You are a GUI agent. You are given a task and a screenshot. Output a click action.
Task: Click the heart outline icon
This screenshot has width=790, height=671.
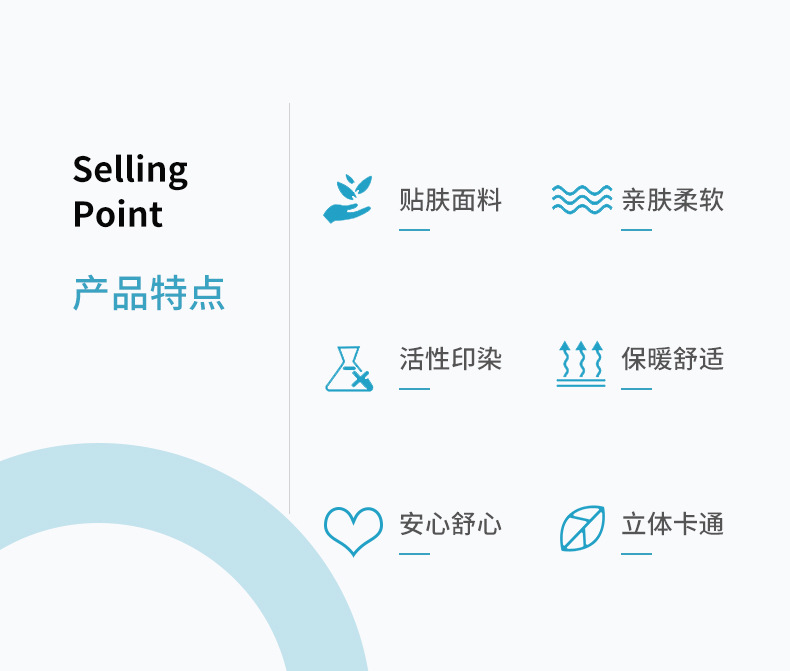353,530
